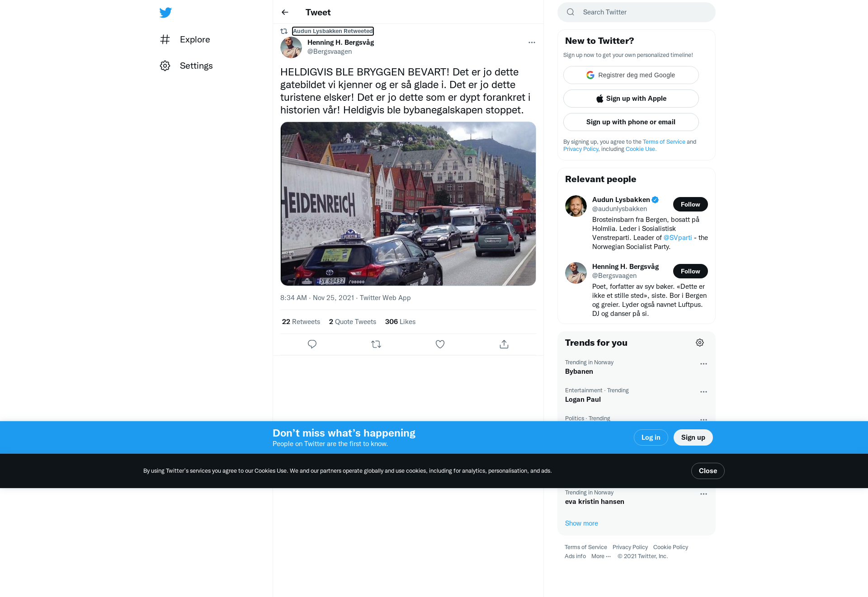Open options for Bybanen trend
Screen dimensions: 868x597
(x=703, y=364)
